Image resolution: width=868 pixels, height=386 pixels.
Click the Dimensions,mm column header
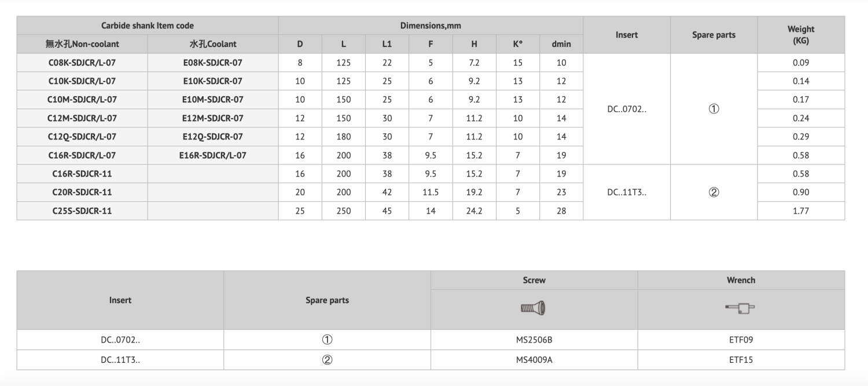tap(431, 25)
